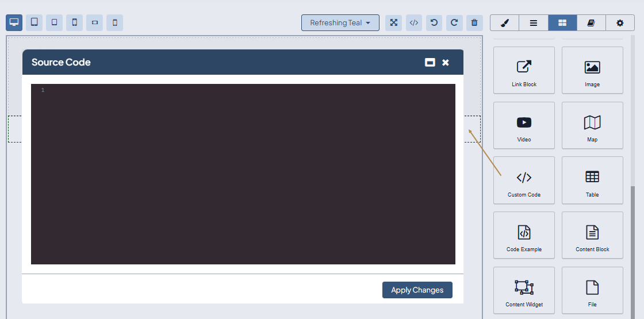
Task: Open the Refreshing Teal theme dropdown
Action: tap(340, 22)
